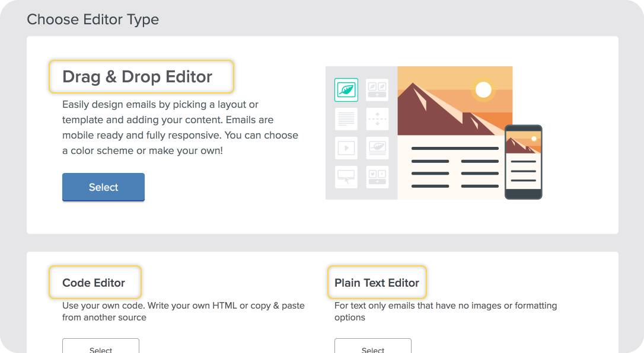Click the image with caption block icon
The height and width of the screenshot is (353, 644).
[x=377, y=148]
